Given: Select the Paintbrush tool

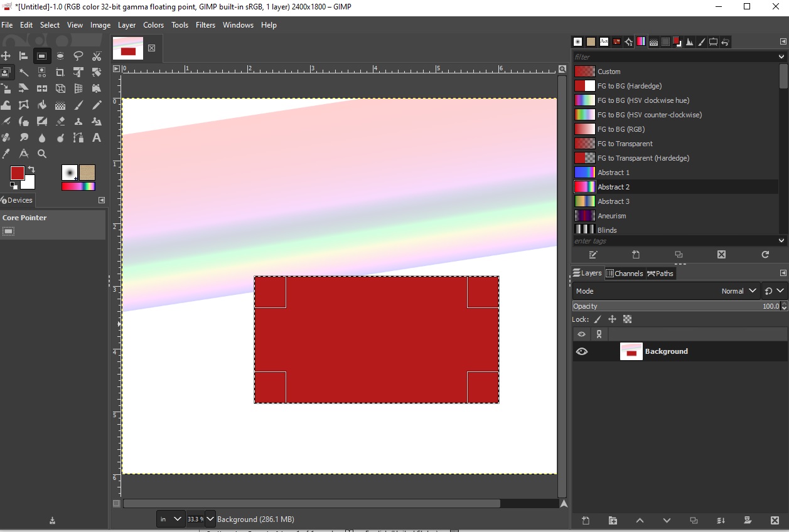Looking at the screenshot, I should 78,105.
